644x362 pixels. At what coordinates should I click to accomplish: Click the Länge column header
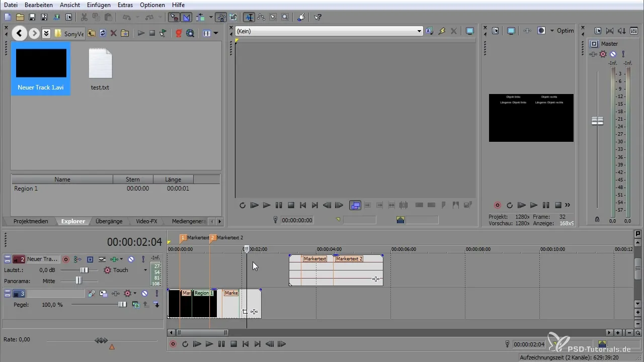coord(173,179)
